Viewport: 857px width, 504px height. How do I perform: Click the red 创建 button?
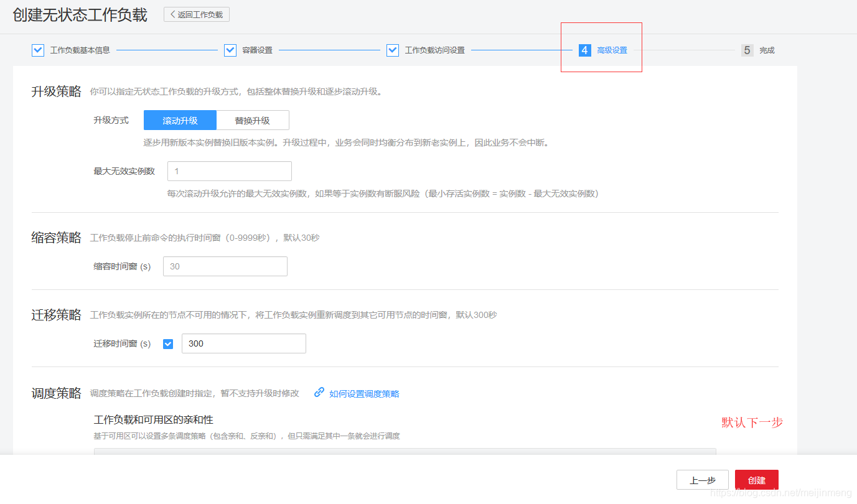[x=757, y=480]
